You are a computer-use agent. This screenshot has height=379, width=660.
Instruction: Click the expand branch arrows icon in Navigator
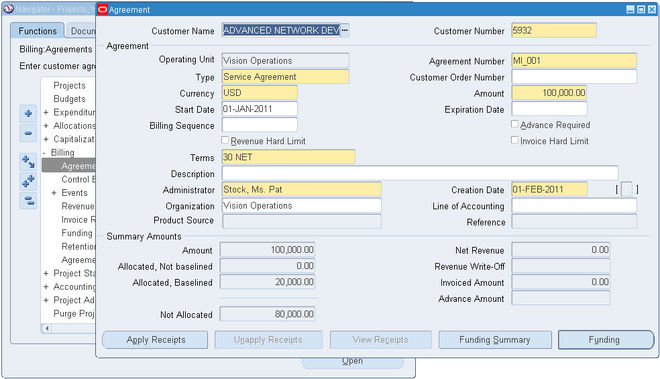click(x=28, y=162)
